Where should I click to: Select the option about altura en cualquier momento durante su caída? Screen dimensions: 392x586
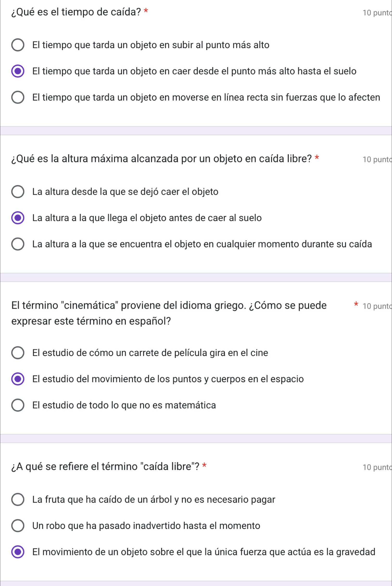[18, 244]
